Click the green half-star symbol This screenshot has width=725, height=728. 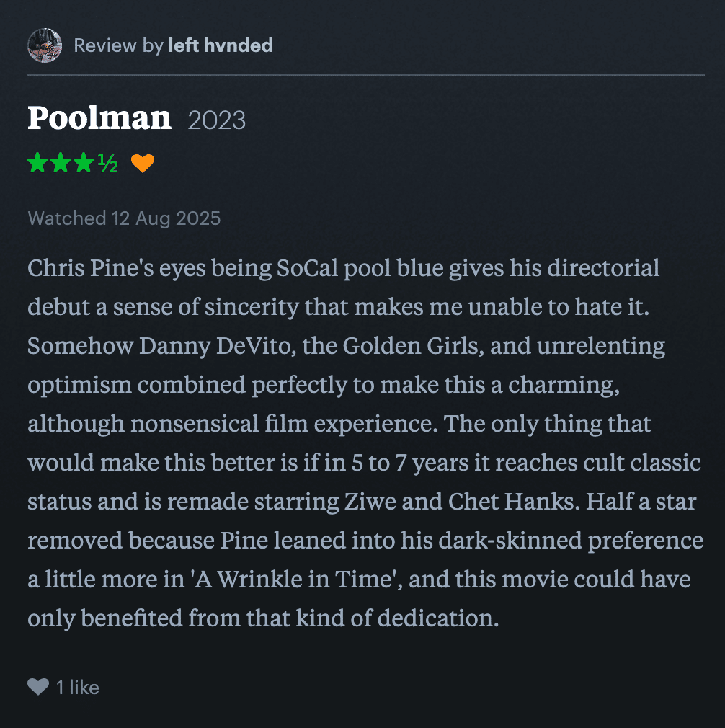107,164
